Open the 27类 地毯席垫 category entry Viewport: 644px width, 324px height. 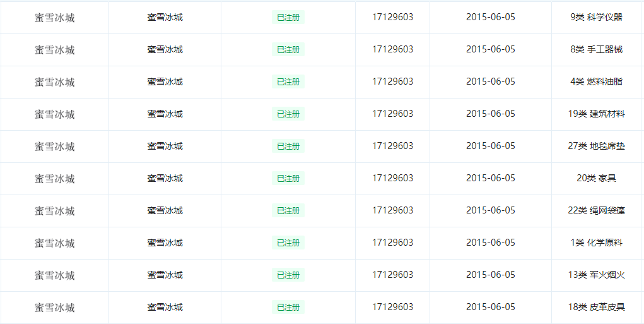tap(596, 146)
